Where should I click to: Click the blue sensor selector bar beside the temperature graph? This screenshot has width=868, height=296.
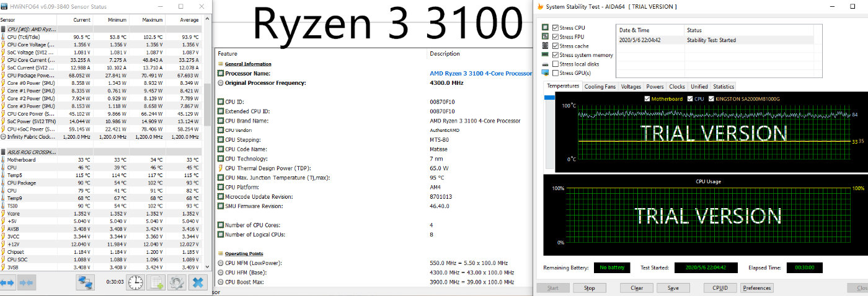[548, 97]
